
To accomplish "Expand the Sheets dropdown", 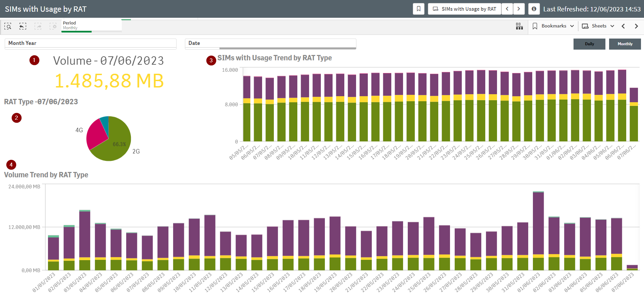I will pyautogui.click(x=598, y=26).
